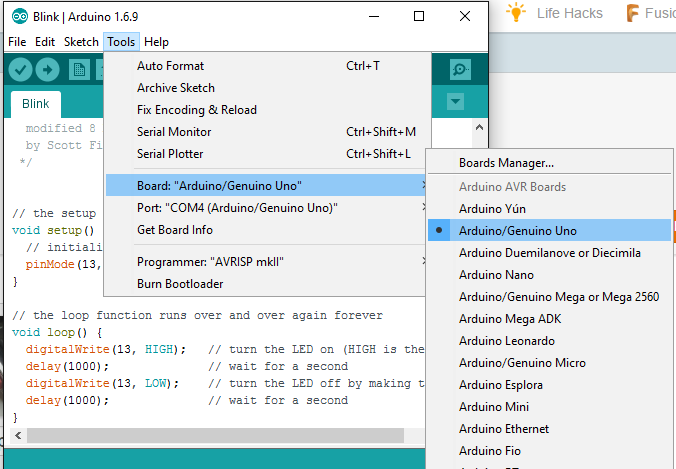Viewport: 676px width, 469px height.
Task: Click Burn Bootloader
Action: 266,284
